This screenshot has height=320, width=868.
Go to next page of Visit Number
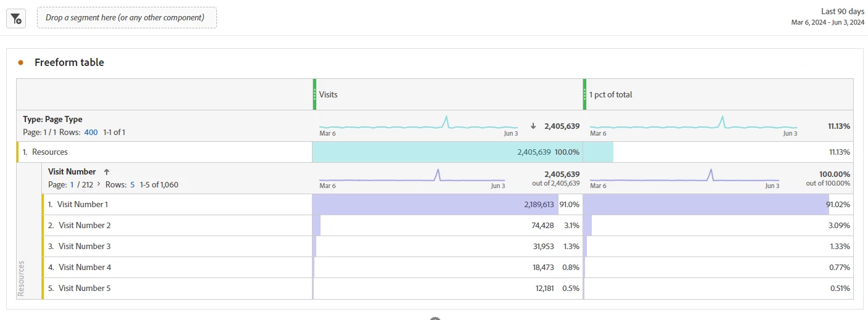click(x=99, y=184)
